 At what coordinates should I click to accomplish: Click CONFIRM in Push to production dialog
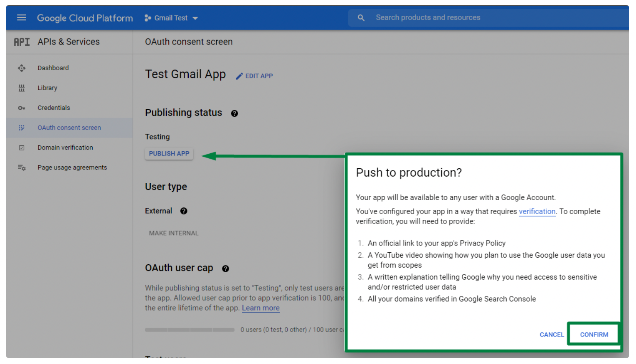[594, 334]
